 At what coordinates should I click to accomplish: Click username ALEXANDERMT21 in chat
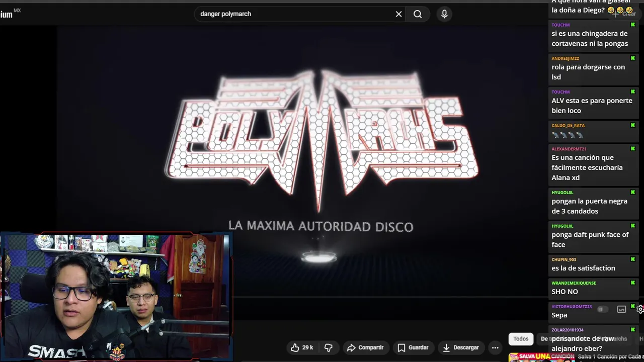click(x=569, y=149)
